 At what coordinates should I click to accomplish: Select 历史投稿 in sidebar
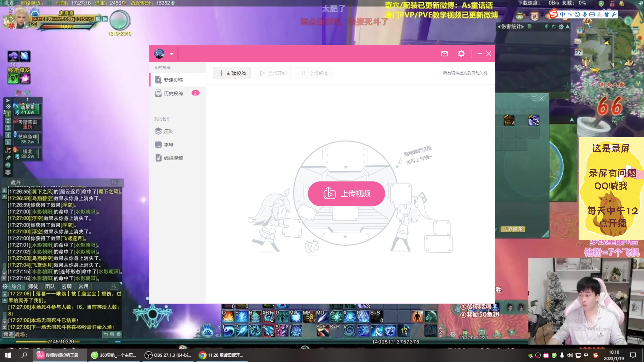(173, 94)
